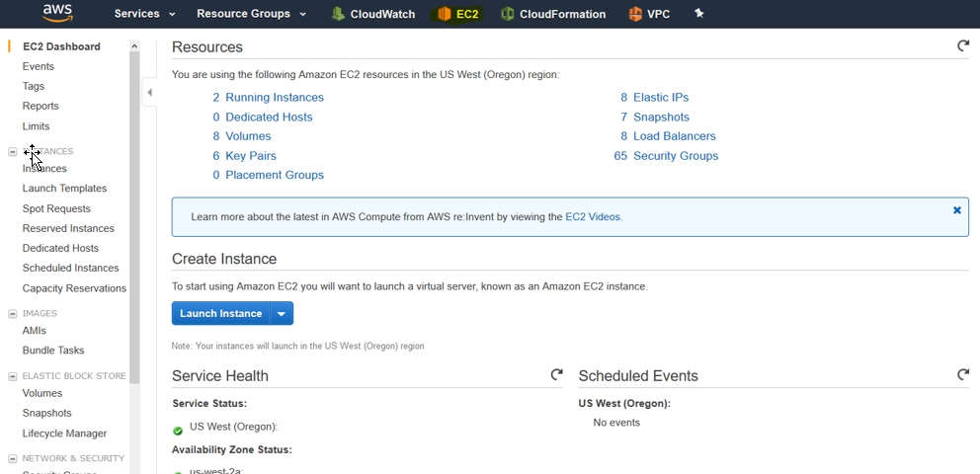Viewport: 980px width, 474px height.
Task: Open the CloudWatch shortcut icon
Action: pyautogui.click(x=338, y=14)
